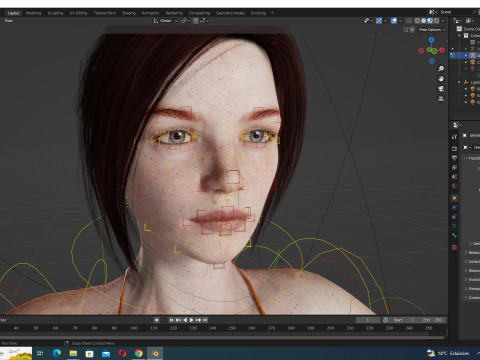
Task: Open Microsoft Edge from taskbar
Action: tap(57, 353)
